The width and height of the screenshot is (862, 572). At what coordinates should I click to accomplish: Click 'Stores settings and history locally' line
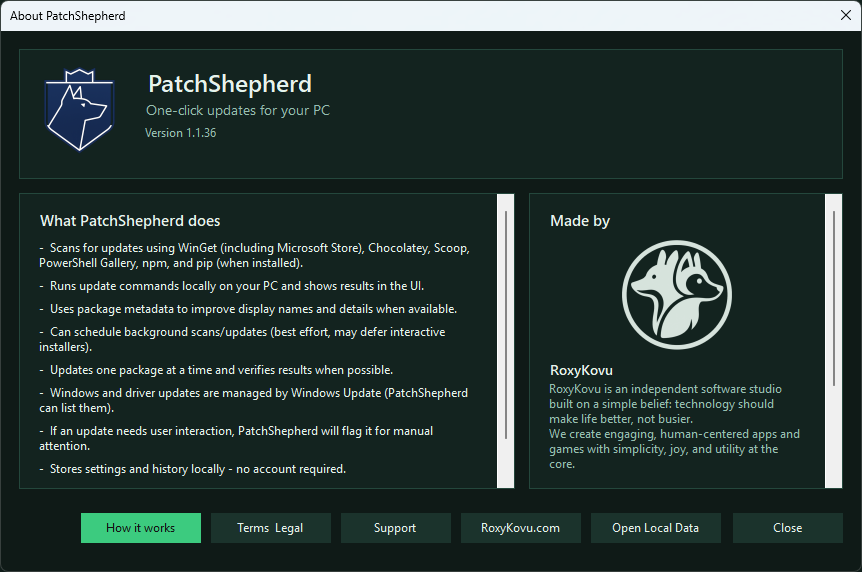[x=192, y=469]
